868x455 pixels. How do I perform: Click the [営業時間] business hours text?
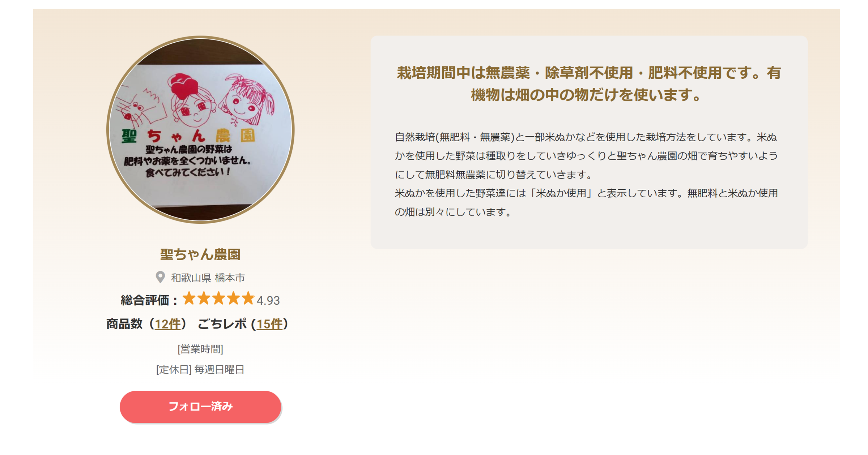coord(200,349)
